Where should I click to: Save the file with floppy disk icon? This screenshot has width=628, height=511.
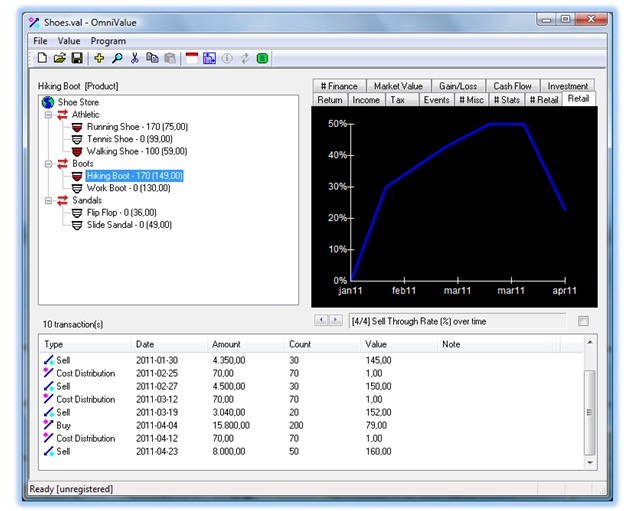tap(77, 58)
